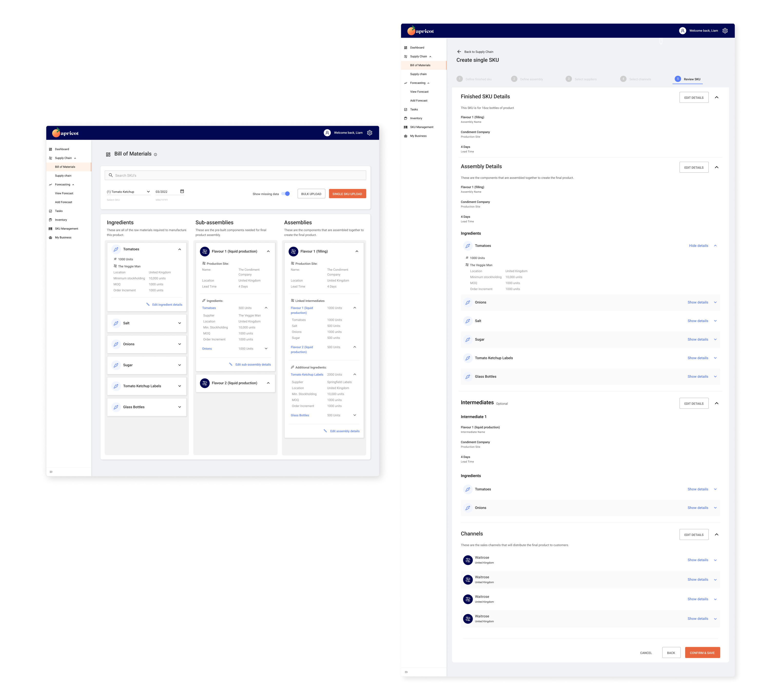
Task: Open the (1) Tomato Ketchup SKU dropdown
Action: tap(128, 192)
